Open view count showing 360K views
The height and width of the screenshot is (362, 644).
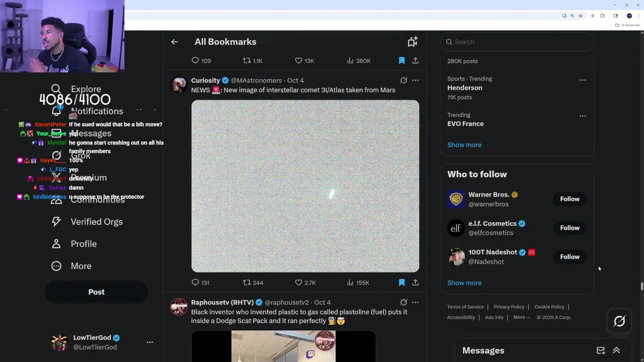pyautogui.click(x=358, y=61)
